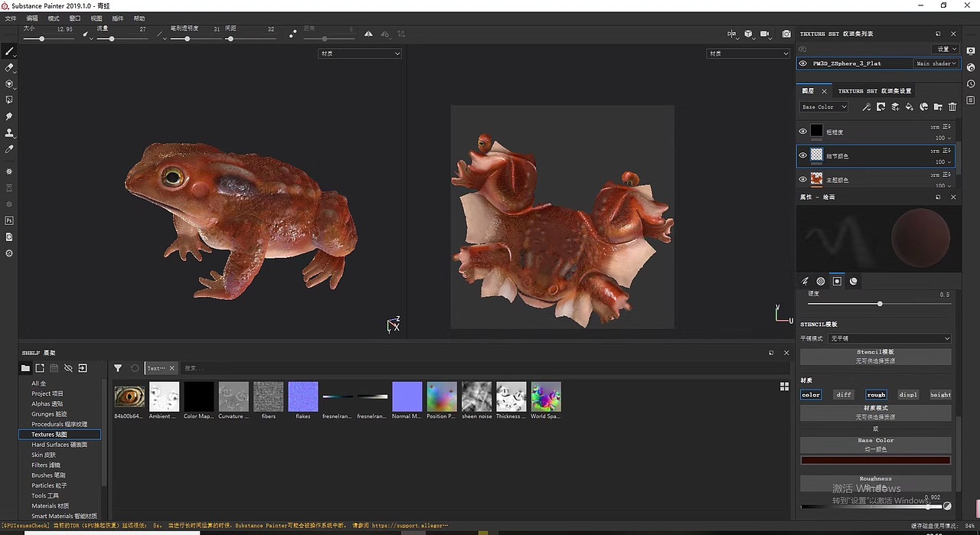
Task: Select the Smudge tool
Action: [9, 116]
